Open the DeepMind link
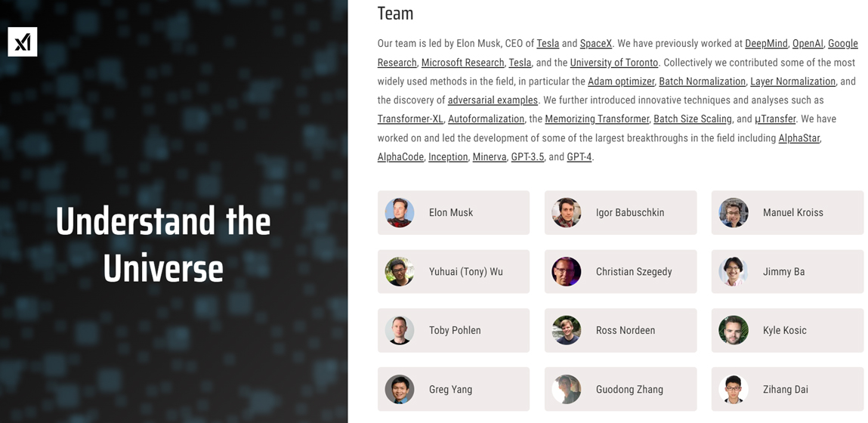The image size is (868, 423). 766,44
